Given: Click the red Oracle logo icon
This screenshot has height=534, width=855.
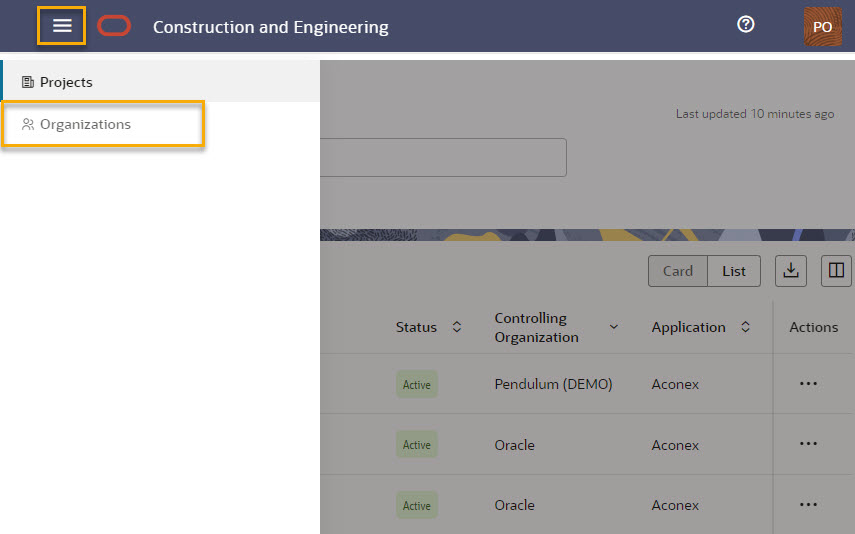Looking at the screenshot, I should pyautogui.click(x=114, y=26).
